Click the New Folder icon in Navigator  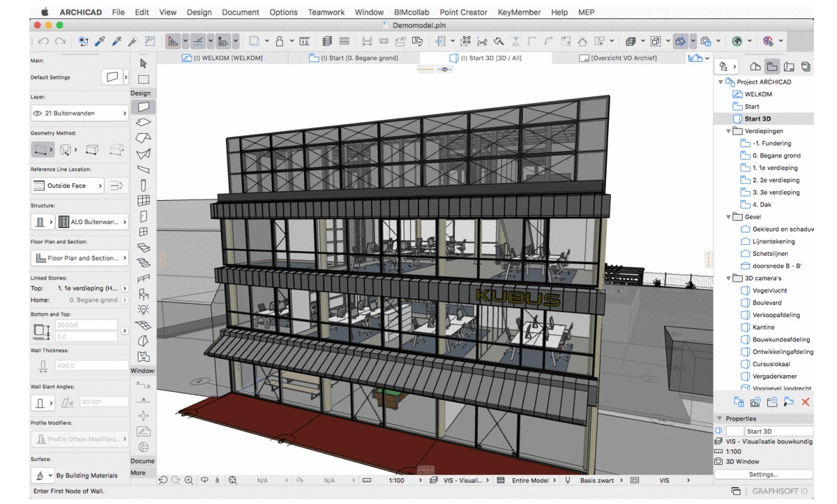772,402
